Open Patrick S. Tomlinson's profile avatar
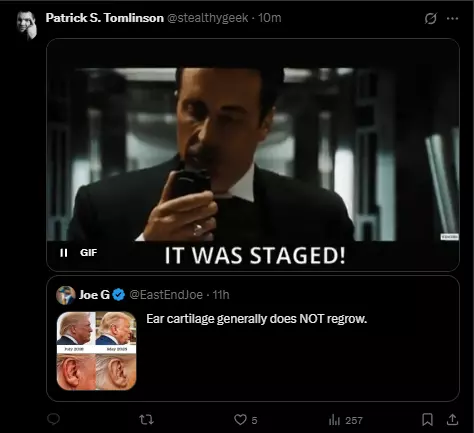This screenshot has width=474, height=433. click(27, 25)
